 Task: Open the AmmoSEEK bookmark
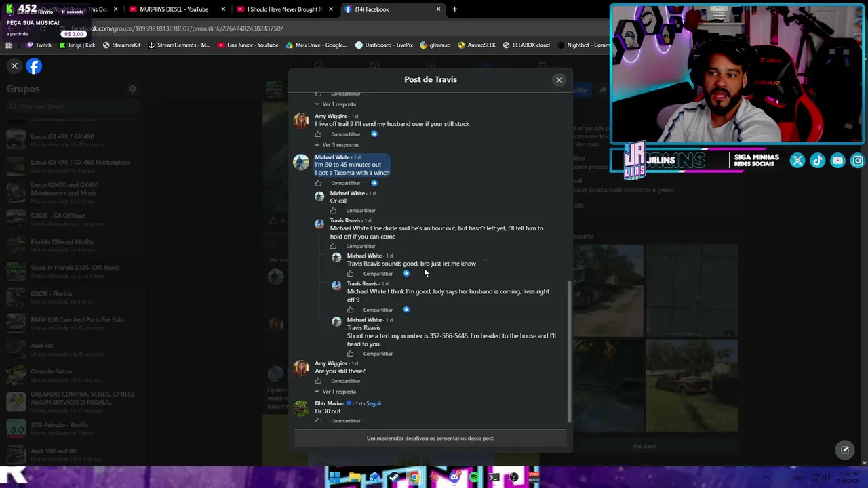(x=477, y=45)
